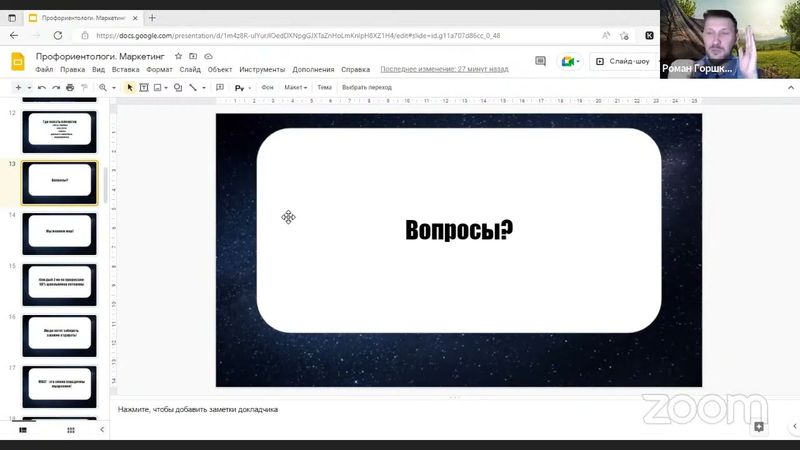Click the Zoom magnifier icon
Image resolution: width=800 pixels, height=450 pixels.
[x=103, y=88]
